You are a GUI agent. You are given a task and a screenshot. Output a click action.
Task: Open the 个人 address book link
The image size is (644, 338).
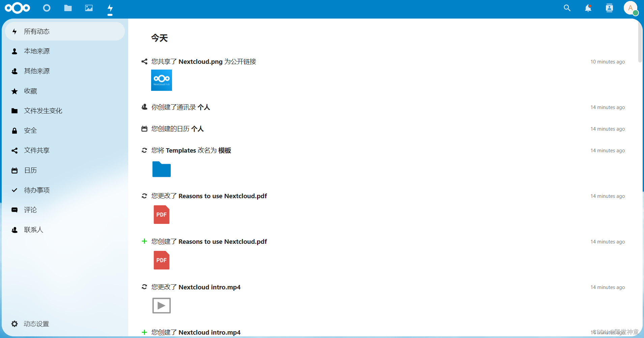coord(204,107)
